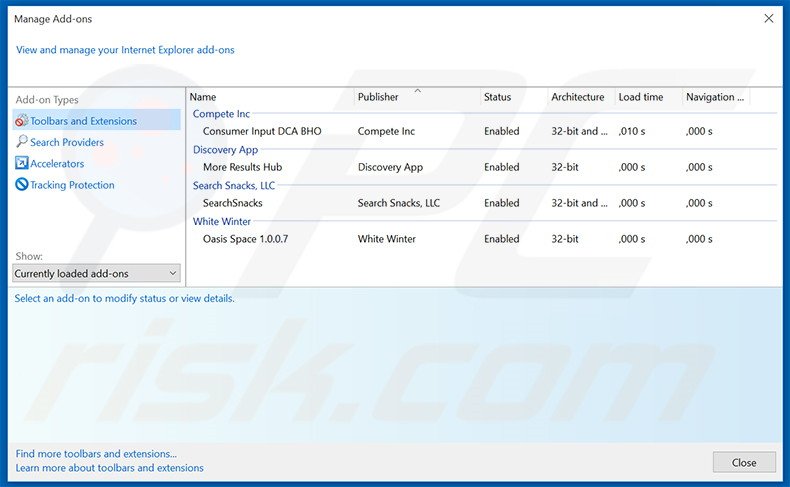
Task: Open Find more toolbars and extensions link
Action: [96, 454]
